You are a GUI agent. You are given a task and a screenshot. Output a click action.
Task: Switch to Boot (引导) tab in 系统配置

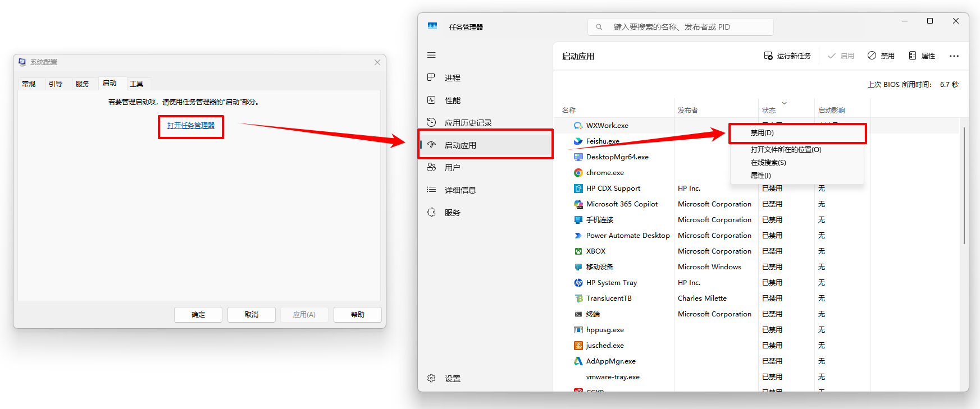click(56, 84)
